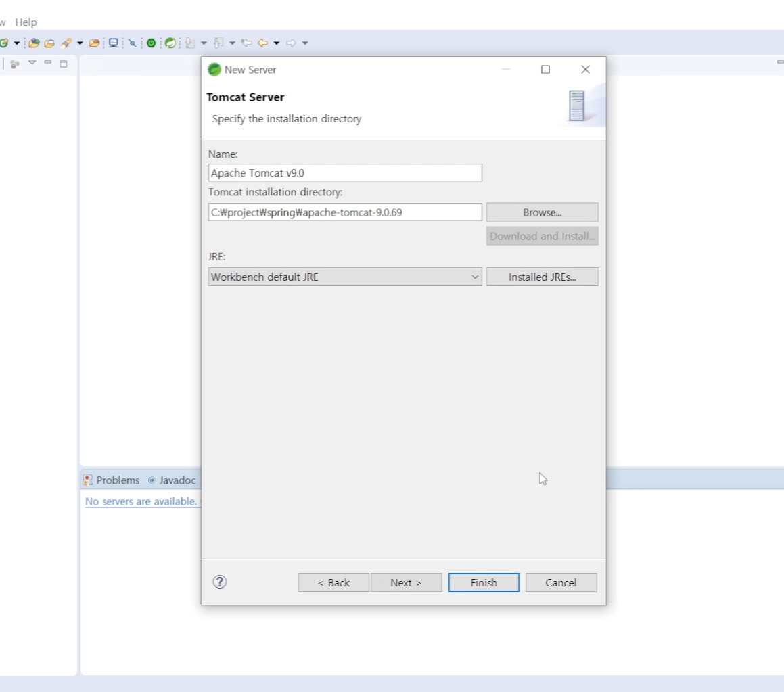
Task: Expand the Search icon dropdown arrow
Action: point(80,43)
